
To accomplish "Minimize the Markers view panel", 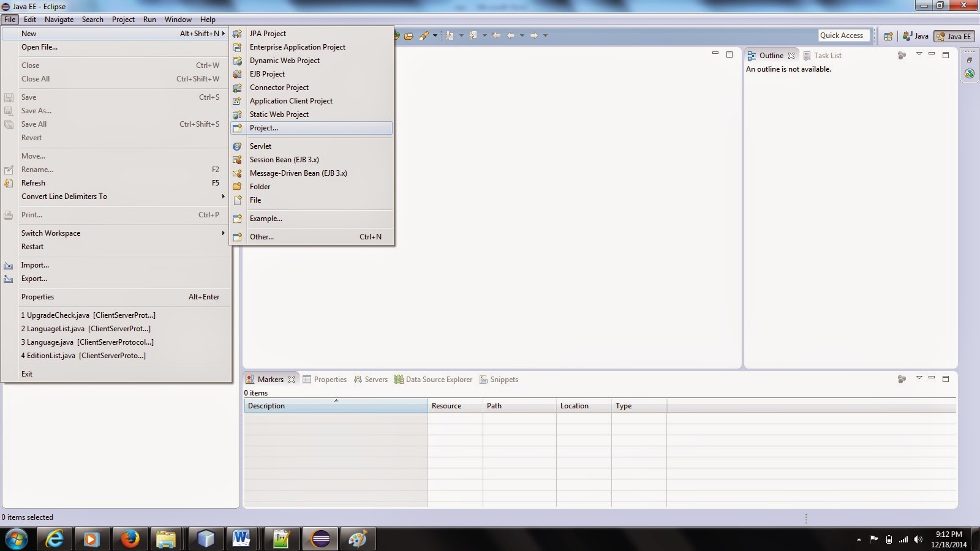I will coord(932,378).
